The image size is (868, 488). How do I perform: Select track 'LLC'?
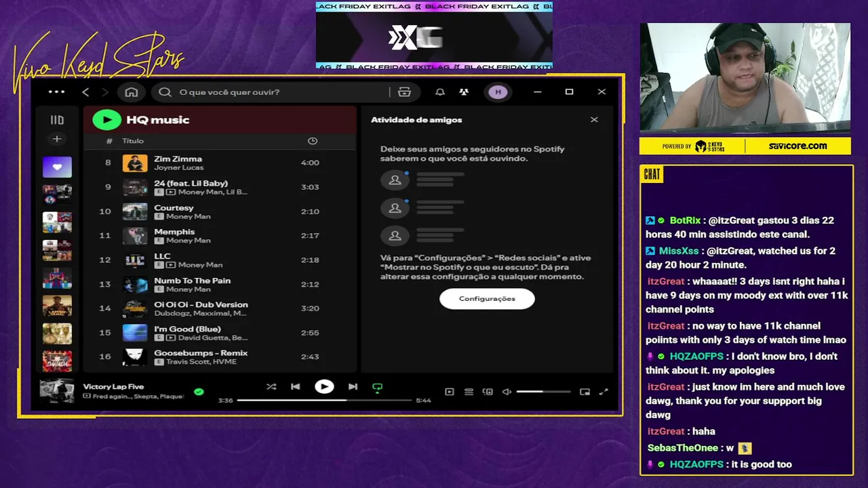162,256
